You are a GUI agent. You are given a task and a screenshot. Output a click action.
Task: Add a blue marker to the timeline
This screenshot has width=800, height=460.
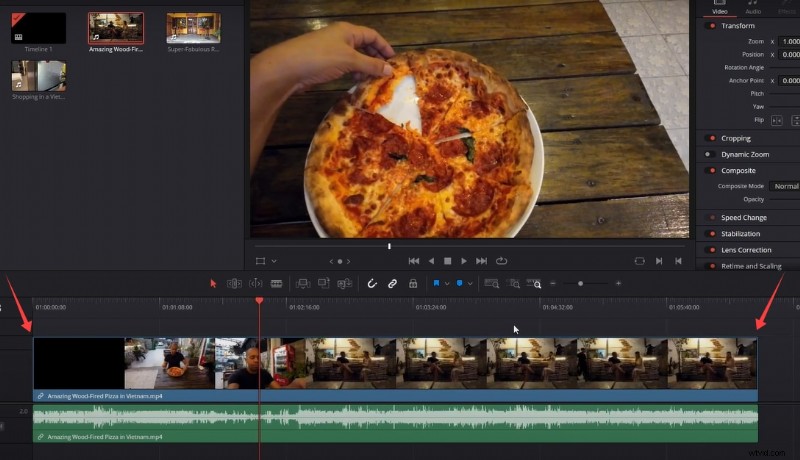[x=459, y=283]
